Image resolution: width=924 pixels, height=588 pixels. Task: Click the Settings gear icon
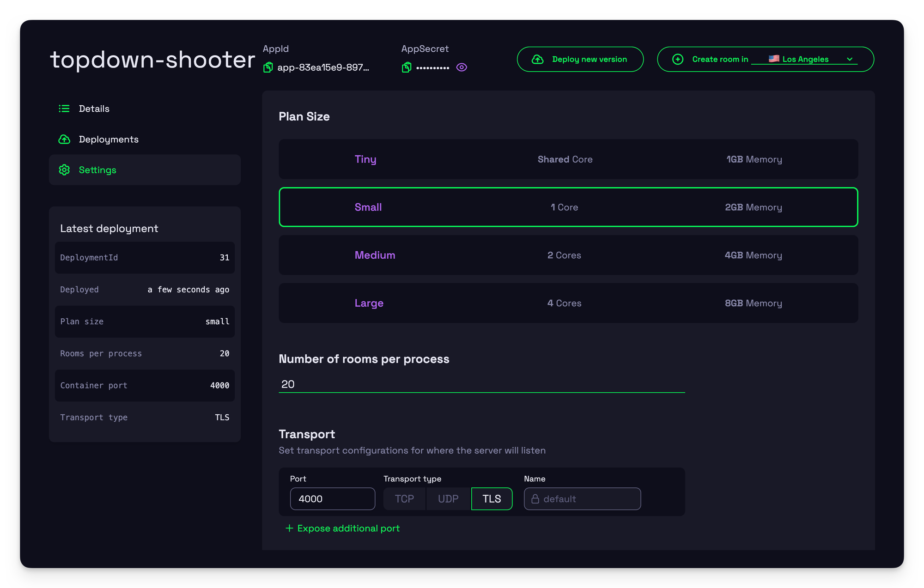click(x=64, y=170)
